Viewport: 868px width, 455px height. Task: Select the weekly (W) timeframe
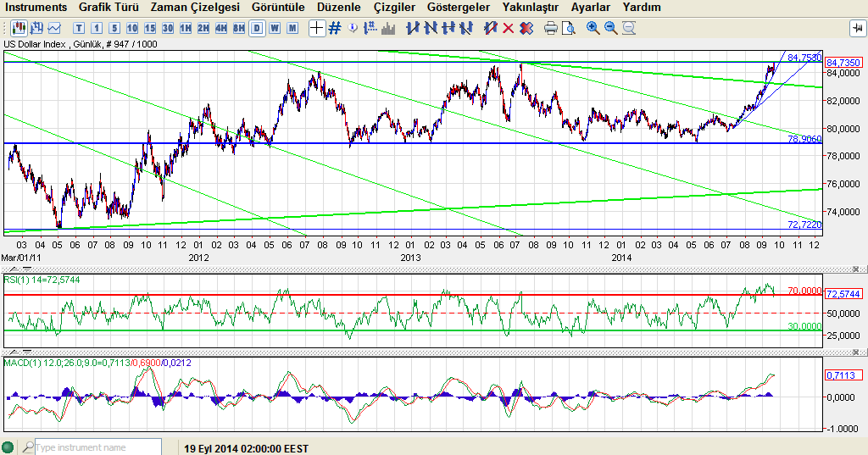coord(275,28)
